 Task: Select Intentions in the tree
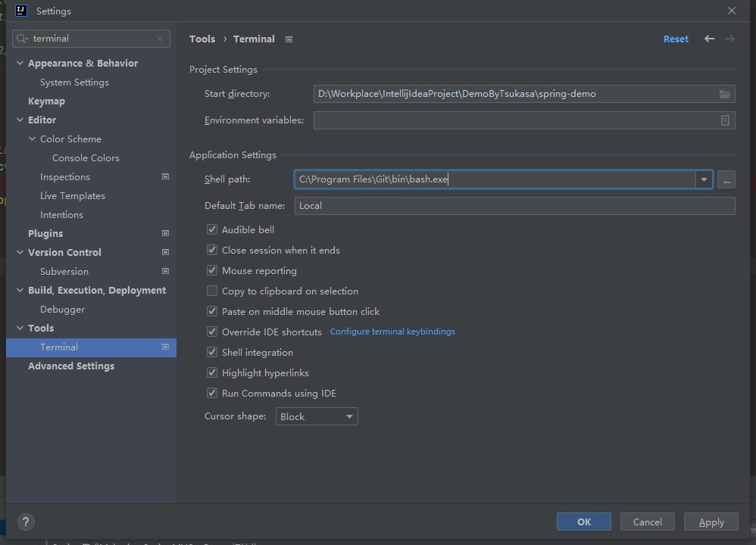click(61, 215)
